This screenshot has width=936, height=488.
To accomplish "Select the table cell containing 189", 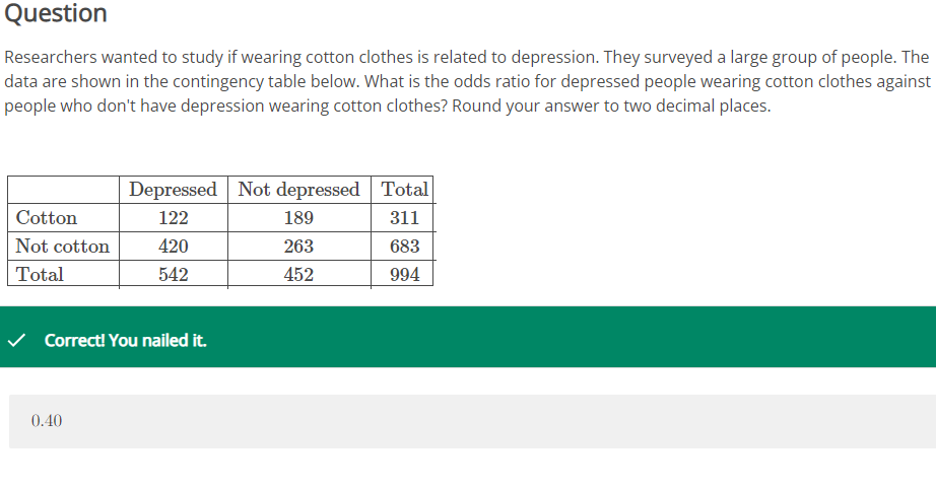I will [299, 218].
